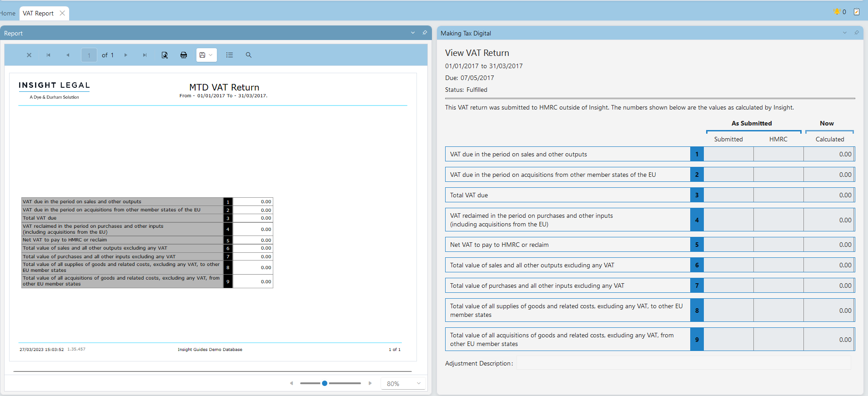The width and height of the screenshot is (868, 396).
Task: Click the 'HMRC' column header
Action: [x=778, y=139]
